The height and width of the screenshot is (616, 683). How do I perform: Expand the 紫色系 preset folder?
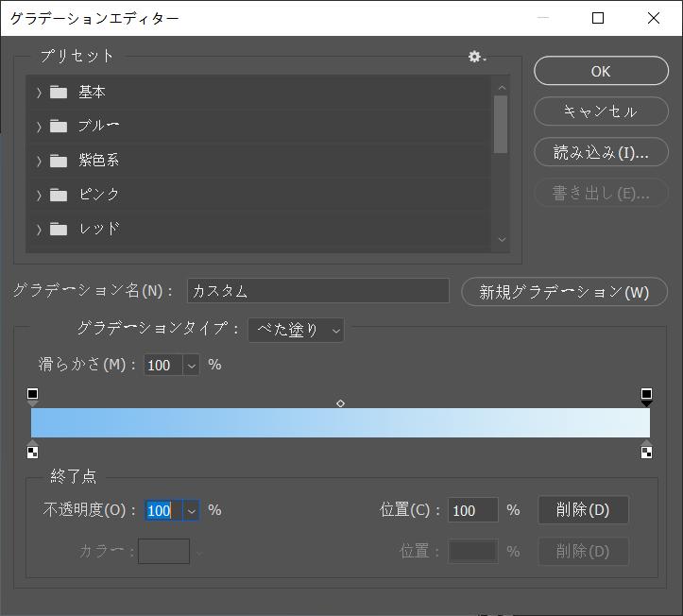[x=39, y=161]
